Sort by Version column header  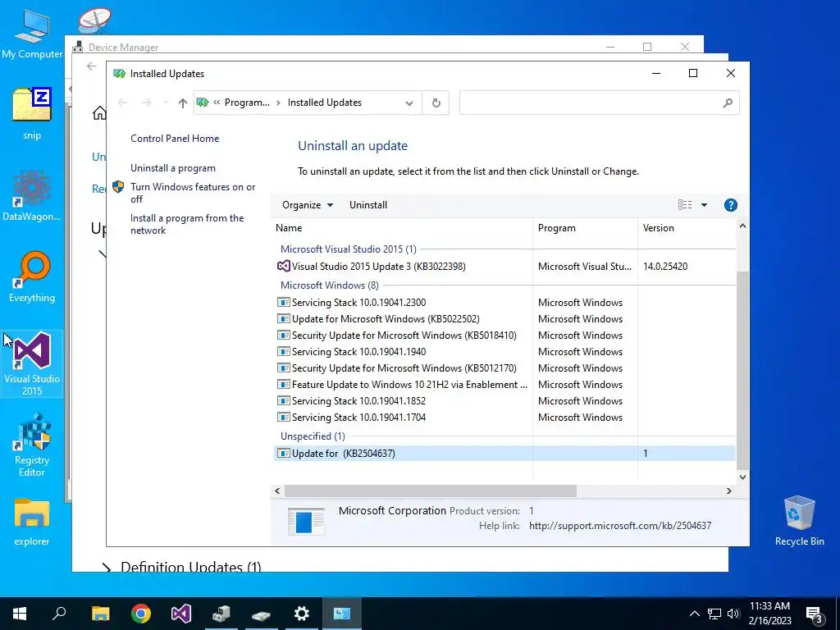point(687,228)
